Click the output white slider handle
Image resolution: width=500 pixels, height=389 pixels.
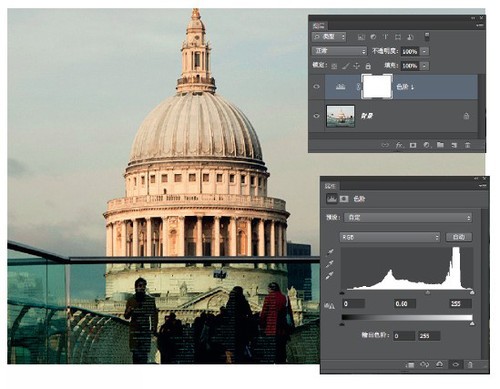click(472, 324)
